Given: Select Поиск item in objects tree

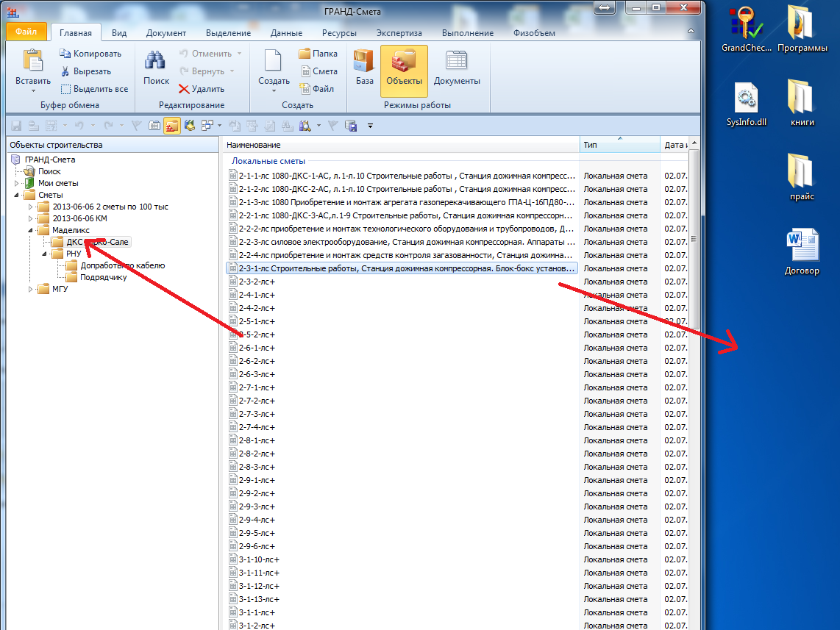Looking at the screenshot, I should click(x=49, y=171).
